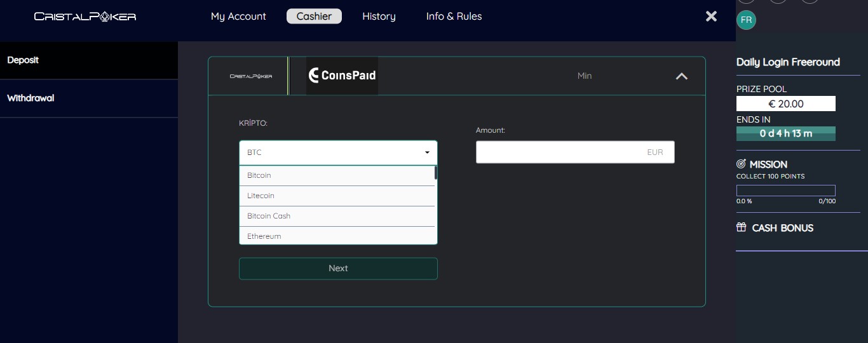This screenshot has width=868, height=343.
Task: Click the Mission target icon
Action: [742, 164]
